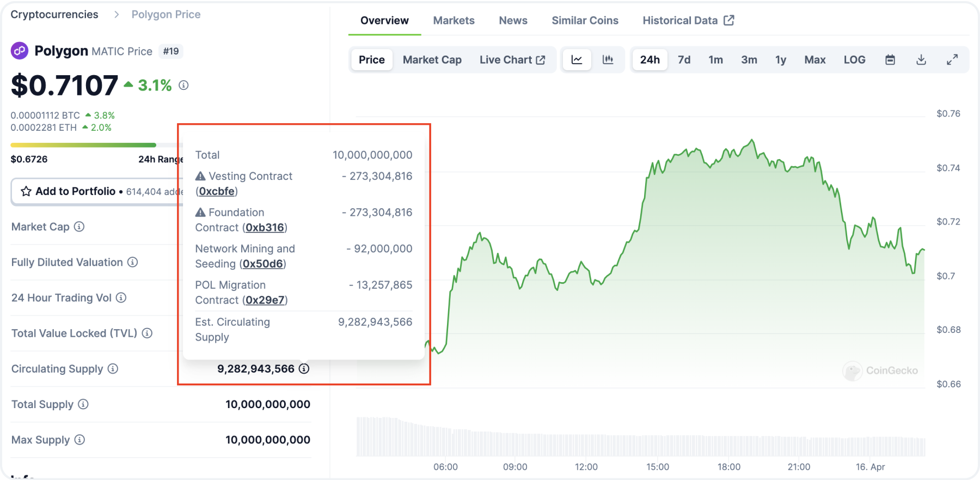Select the 1y time range
Image resolution: width=980 pixels, height=480 pixels.
click(x=781, y=60)
